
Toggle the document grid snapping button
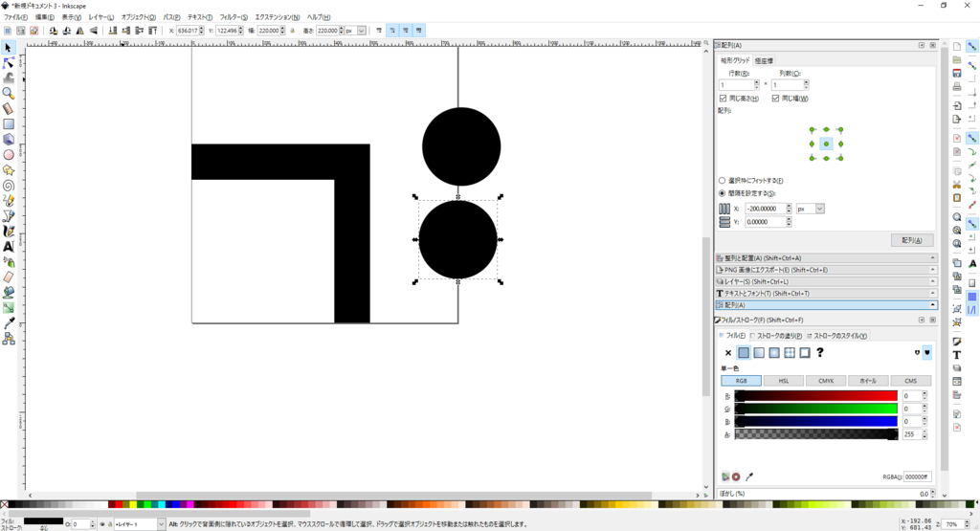tap(972, 297)
